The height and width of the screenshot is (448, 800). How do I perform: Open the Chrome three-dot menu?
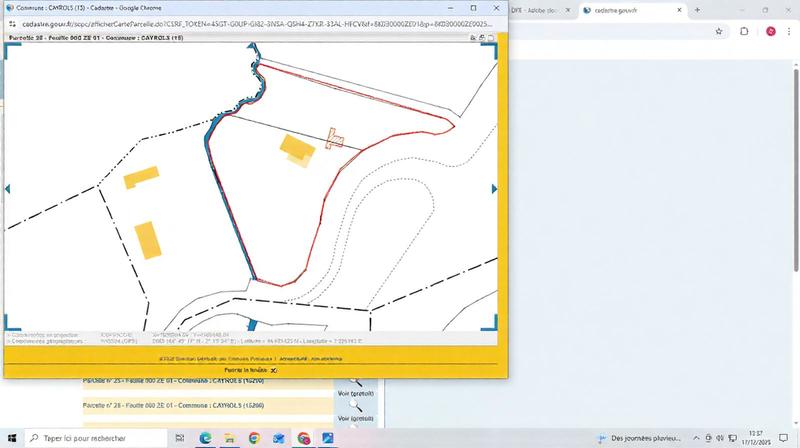coord(790,31)
